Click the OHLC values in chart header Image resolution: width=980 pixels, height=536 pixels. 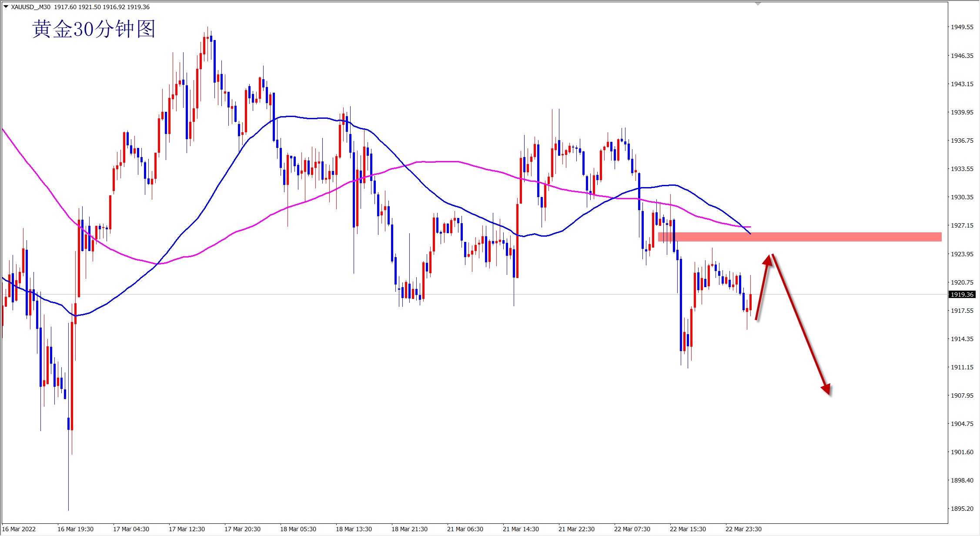click(102, 7)
